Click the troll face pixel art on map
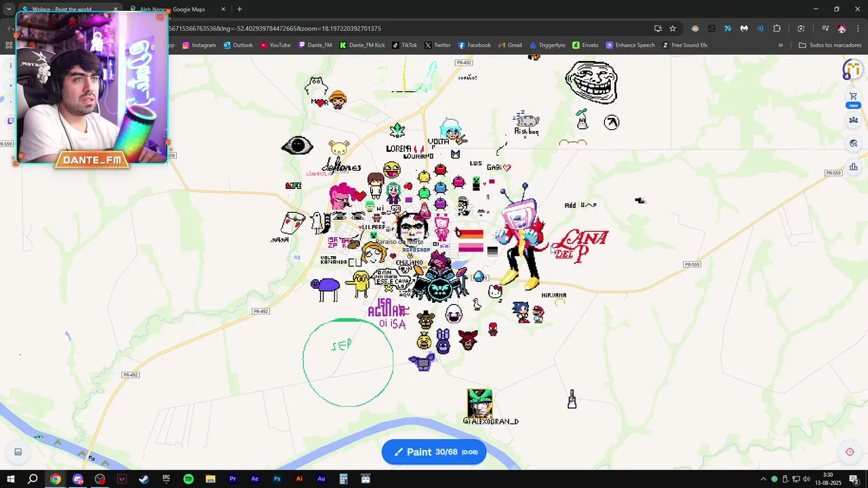Screen dimensions: 868x488 coord(591,82)
